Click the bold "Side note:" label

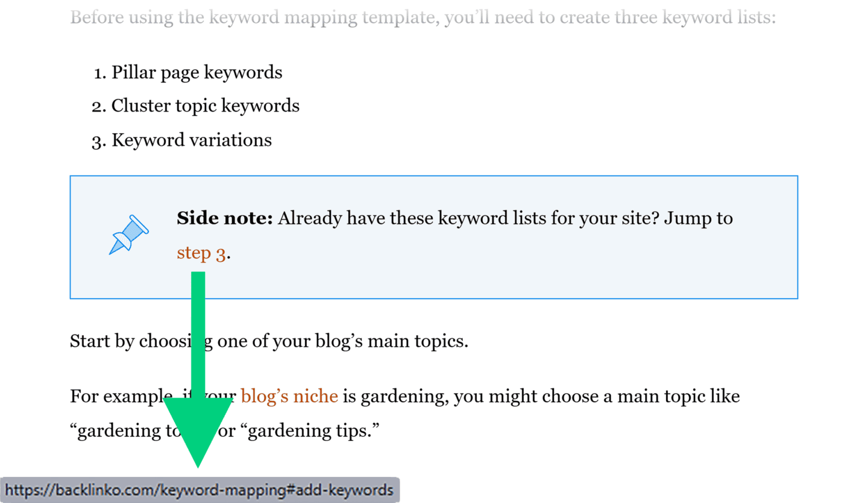click(225, 218)
